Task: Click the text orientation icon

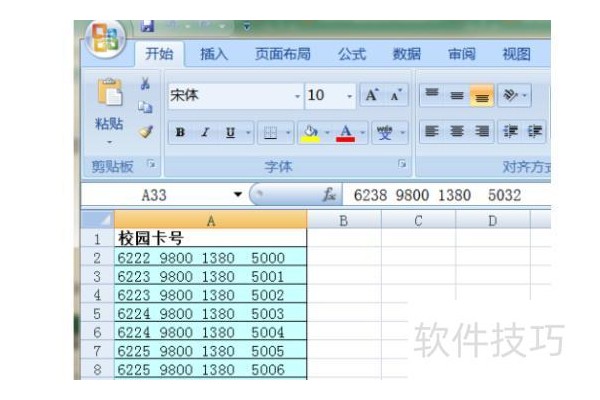Action: (510, 95)
